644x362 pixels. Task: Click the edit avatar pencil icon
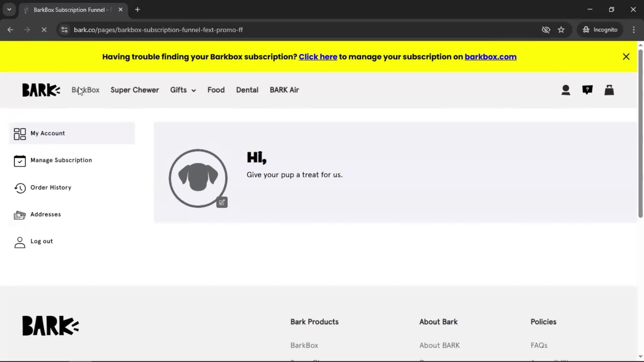[222, 202]
